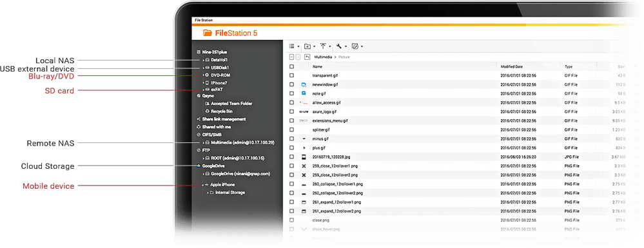This screenshot has width=644, height=248.
Task: Check the box next to minus.gif
Action: click(291, 138)
